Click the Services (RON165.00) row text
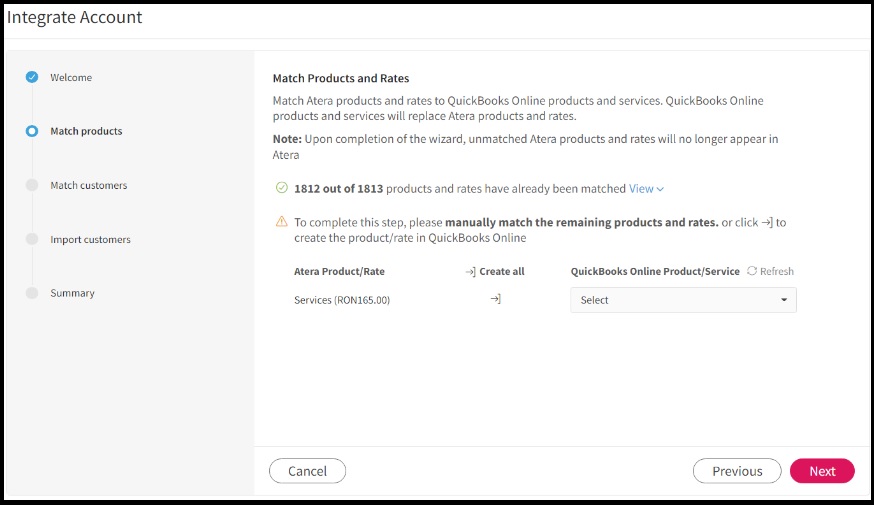 tap(342, 300)
